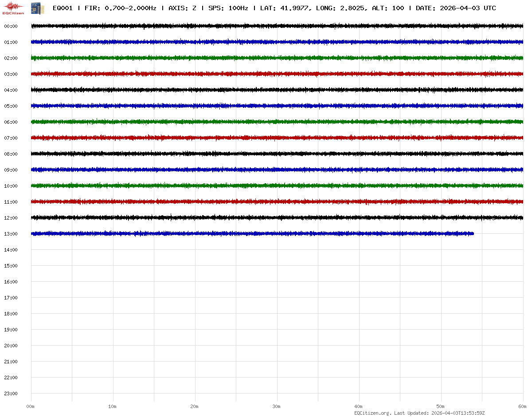
Task: Select the EQ001 station ID in header
Action: (63, 8)
